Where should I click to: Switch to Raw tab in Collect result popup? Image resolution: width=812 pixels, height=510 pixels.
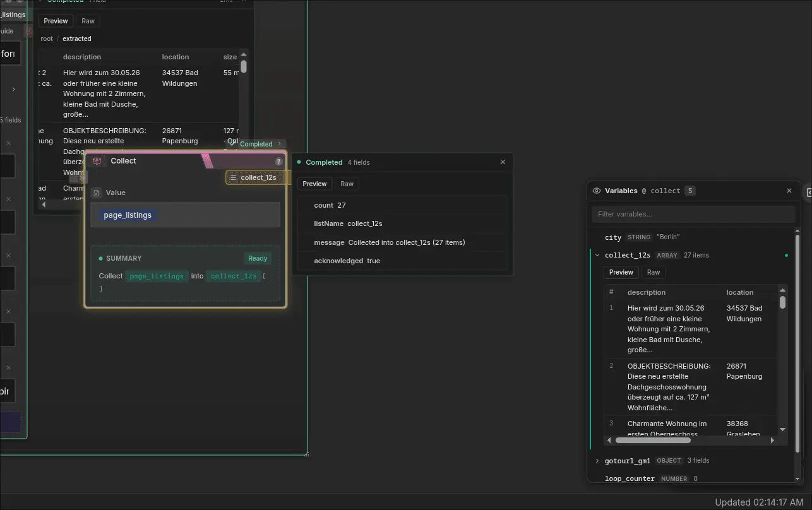click(347, 184)
